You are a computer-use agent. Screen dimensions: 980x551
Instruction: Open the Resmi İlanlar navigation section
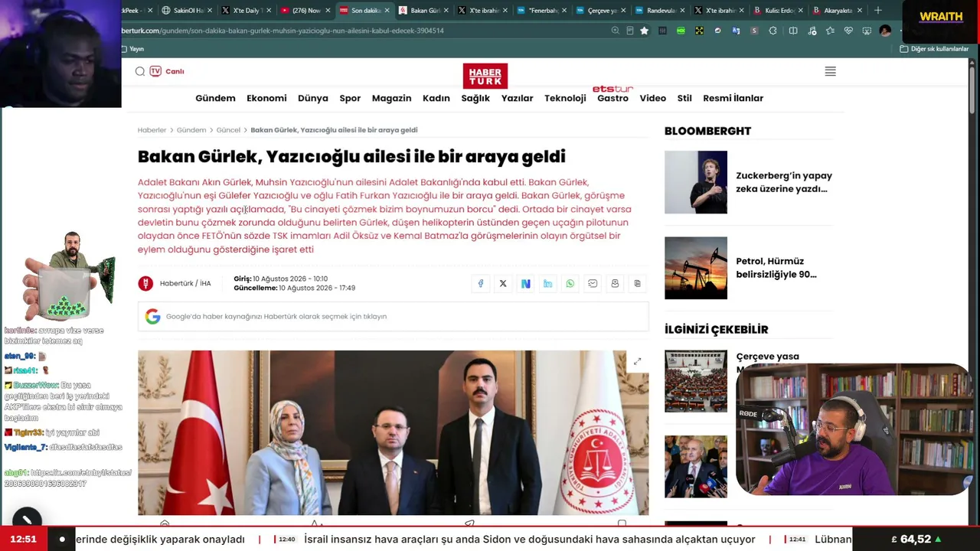[x=733, y=98]
